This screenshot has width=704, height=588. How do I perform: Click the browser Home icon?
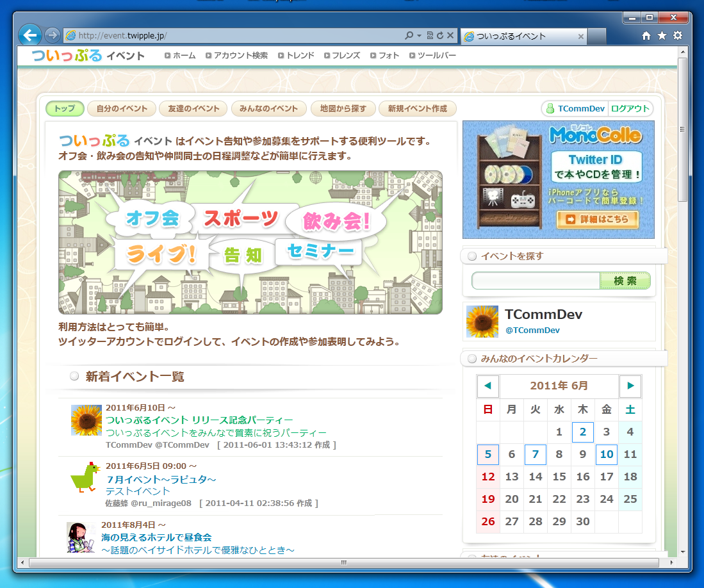coord(646,35)
